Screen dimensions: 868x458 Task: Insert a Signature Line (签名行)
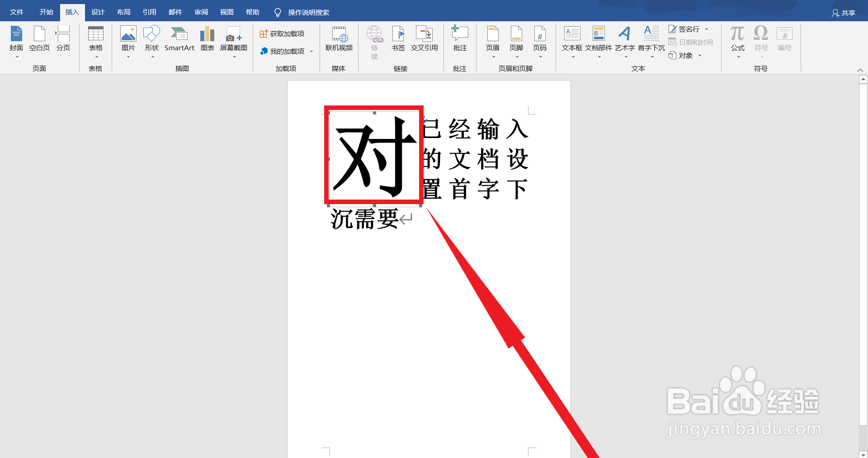(x=684, y=29)
